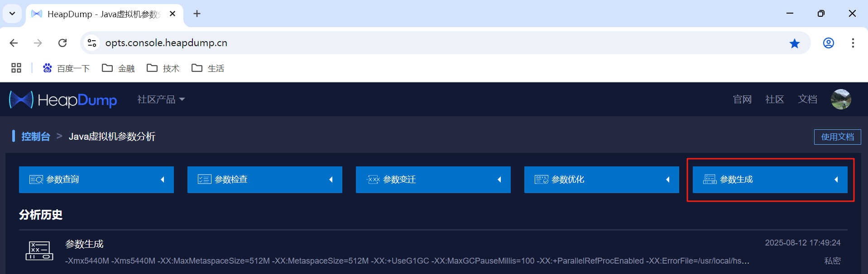Click the 参数生成 icon
The width and height of the screenshot is (868, 274).
(x=710, y=180)
